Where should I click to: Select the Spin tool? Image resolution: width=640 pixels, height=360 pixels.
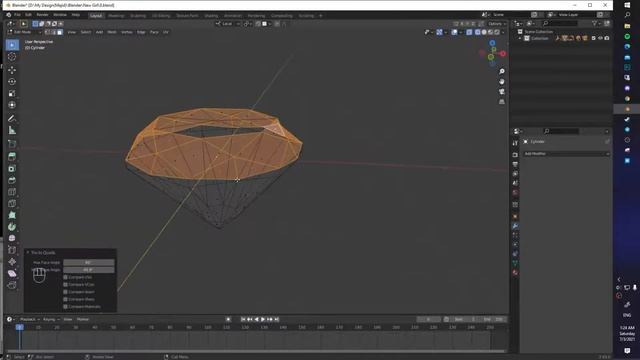coord(12,227)
